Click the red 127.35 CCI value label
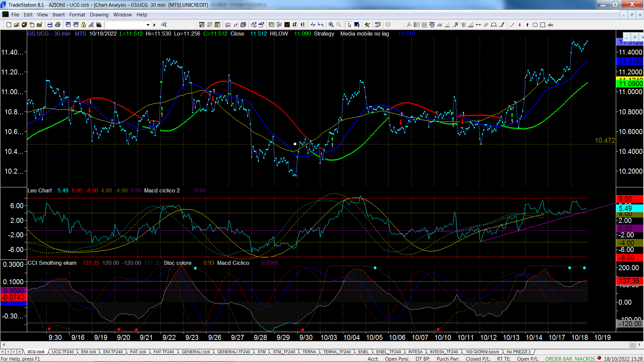 [630, 281]
